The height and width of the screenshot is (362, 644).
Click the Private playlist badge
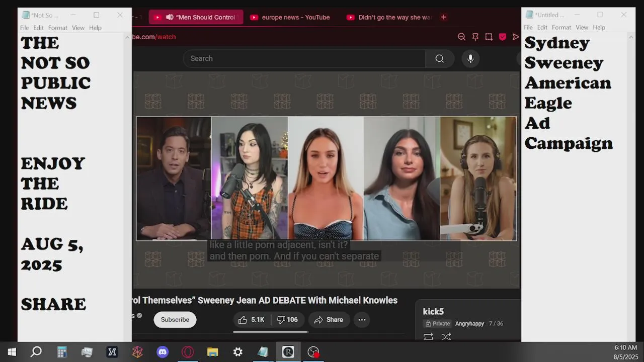438,324
